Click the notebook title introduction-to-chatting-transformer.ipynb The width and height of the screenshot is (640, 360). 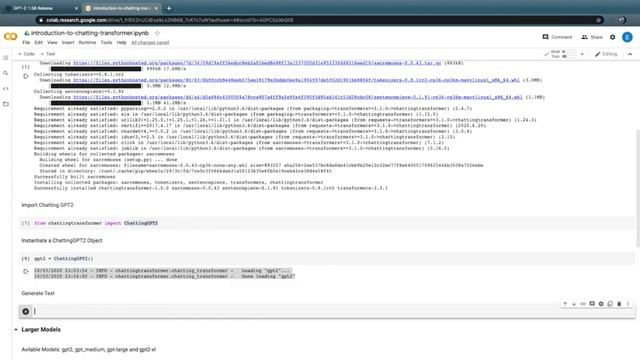click(90, 33)
